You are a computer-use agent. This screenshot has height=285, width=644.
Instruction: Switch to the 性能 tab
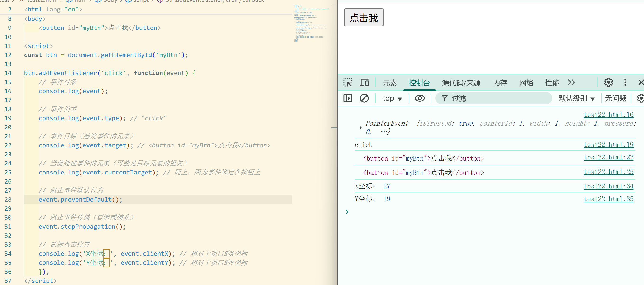pyautogui.click(x=552, y=82)
